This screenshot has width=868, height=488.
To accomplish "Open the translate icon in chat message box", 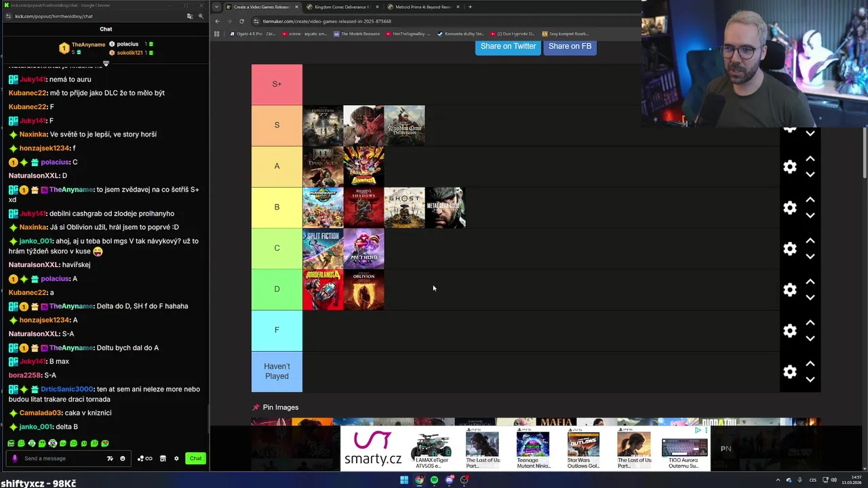I will pyautogui.click(x=110, y=458).
